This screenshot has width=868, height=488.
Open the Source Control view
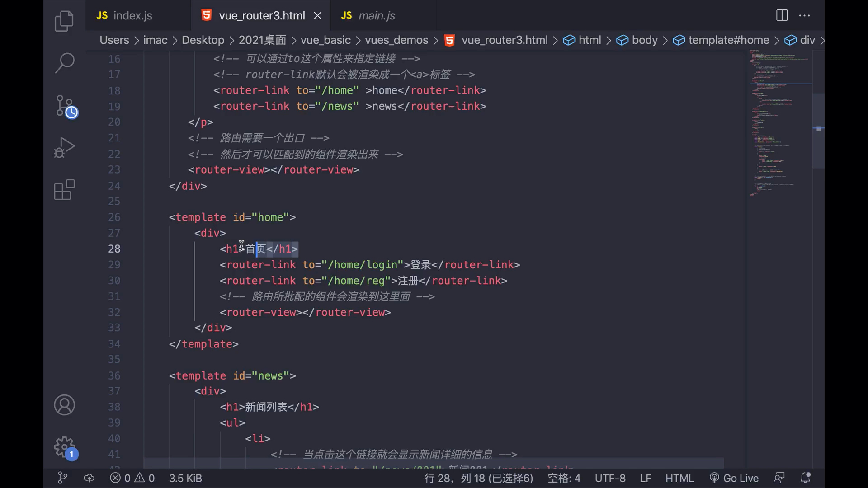click(x=66, y=106)
